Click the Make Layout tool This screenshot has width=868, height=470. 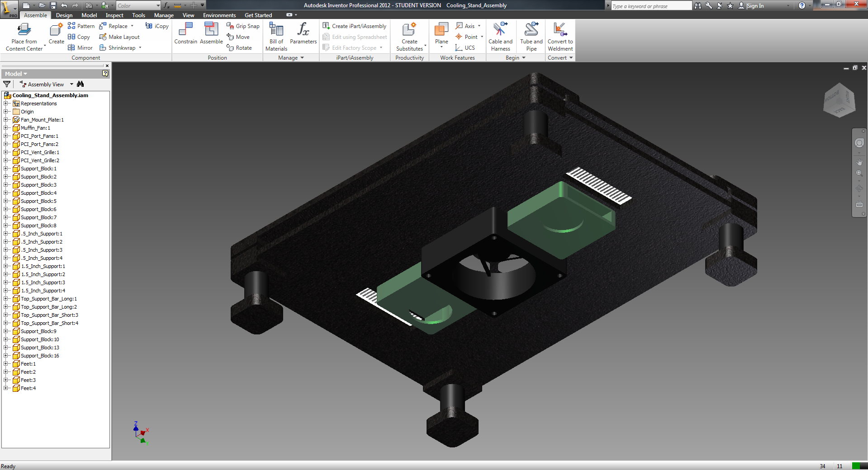pos(119,37)
